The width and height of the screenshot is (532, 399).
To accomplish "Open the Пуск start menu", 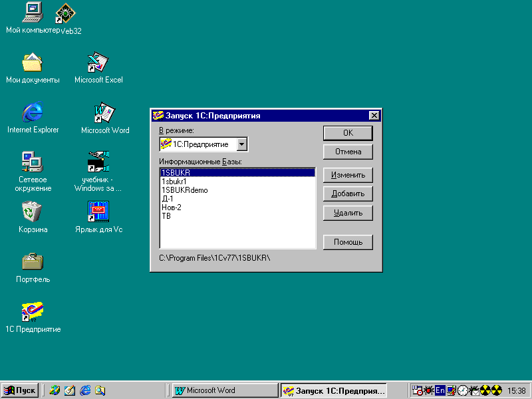I will [20, 390].
